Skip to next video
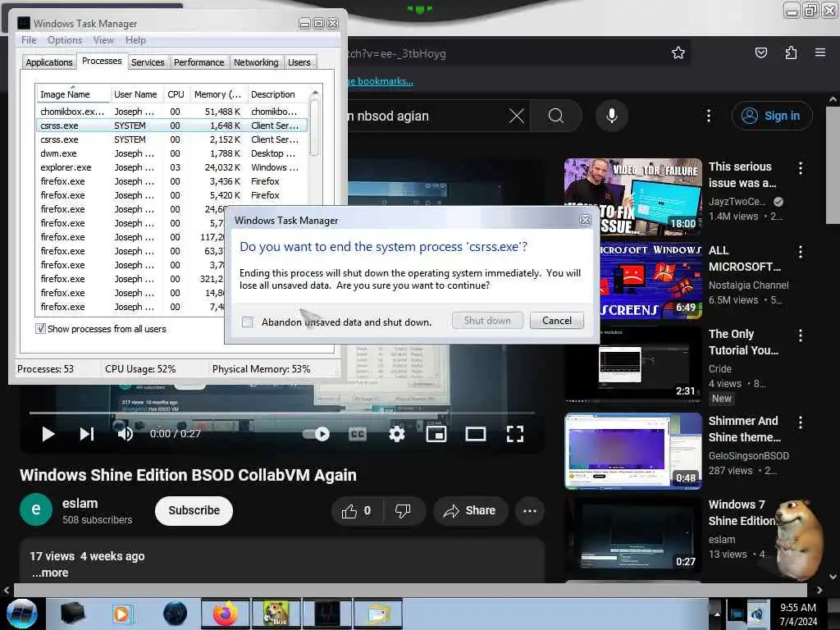The height and width of the screenshot is (630, 840). (x=87, y=433)
